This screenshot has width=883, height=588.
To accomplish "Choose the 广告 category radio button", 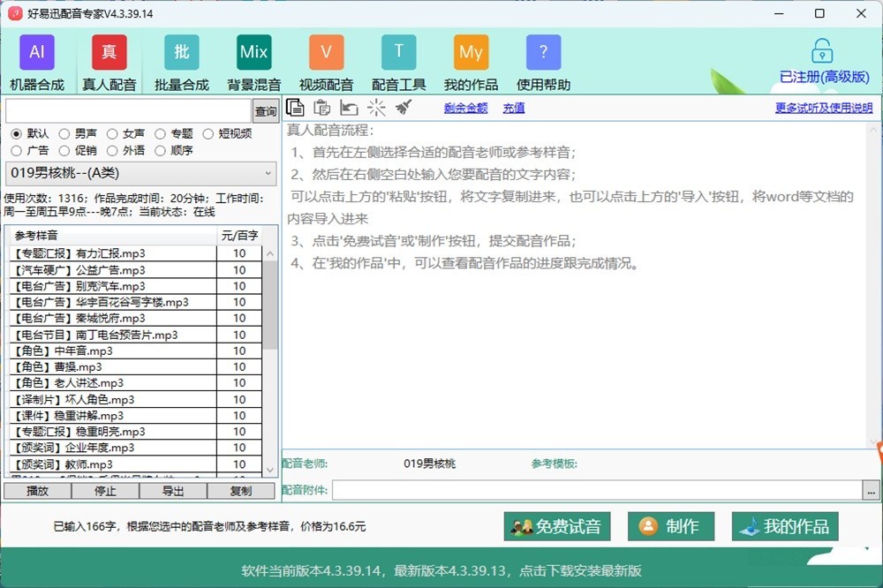I will coord(17,150).
